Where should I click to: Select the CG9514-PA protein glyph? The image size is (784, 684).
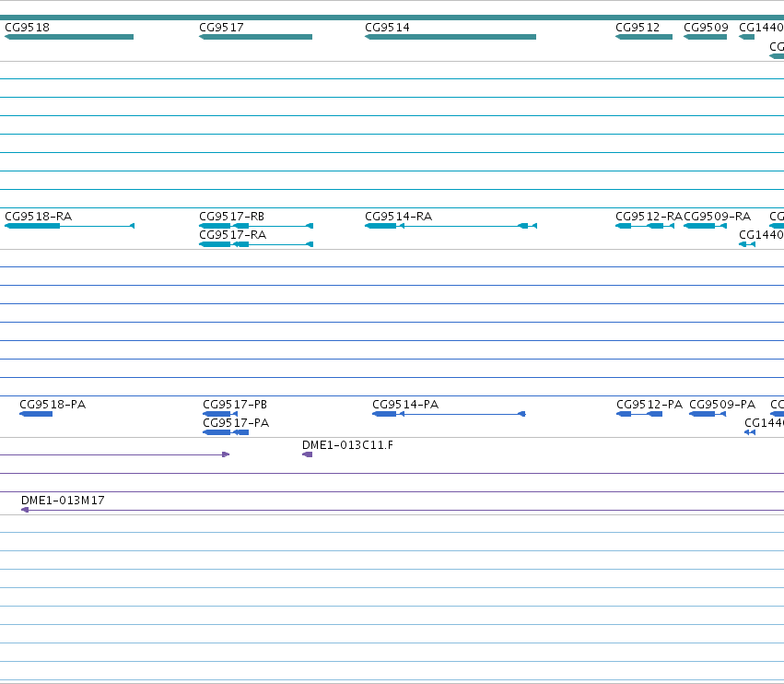(449, 414)
